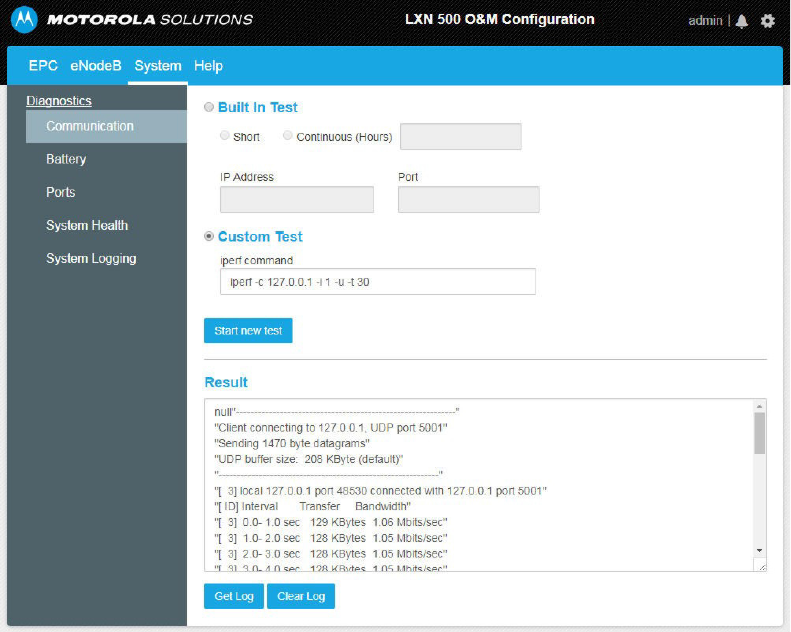Click the Get Log button
The image size is (791, 632).
[x=234, y=596]
